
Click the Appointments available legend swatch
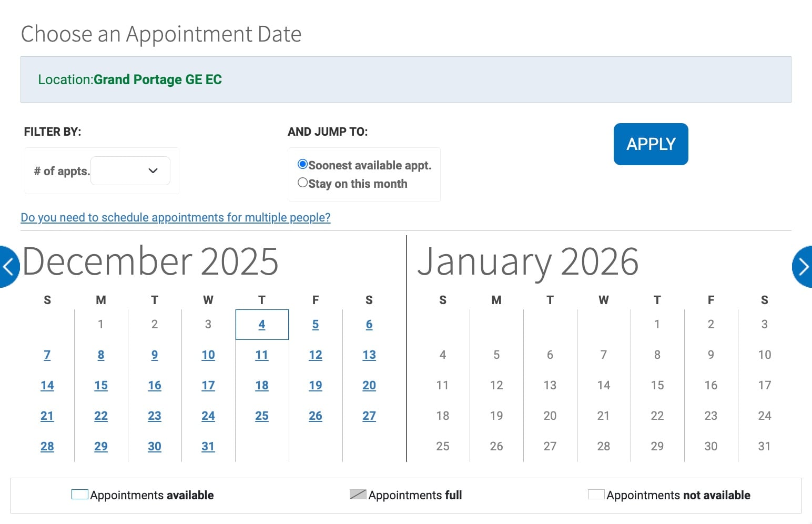79,494
